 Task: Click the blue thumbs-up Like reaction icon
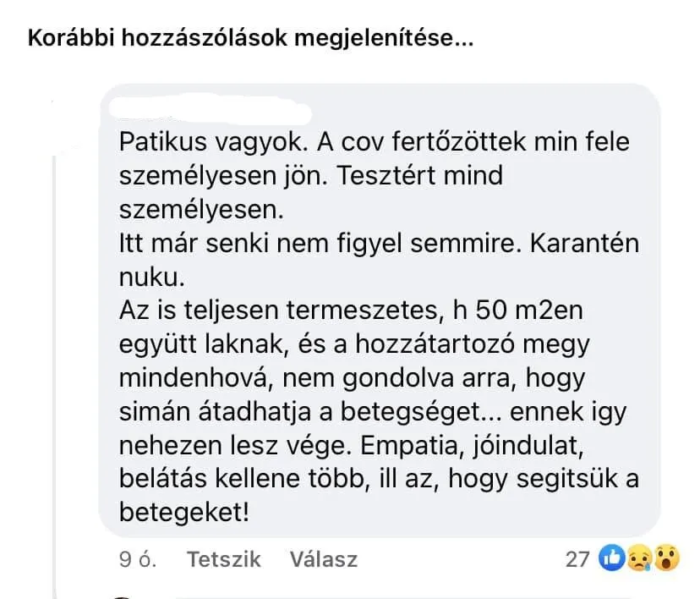610,558
